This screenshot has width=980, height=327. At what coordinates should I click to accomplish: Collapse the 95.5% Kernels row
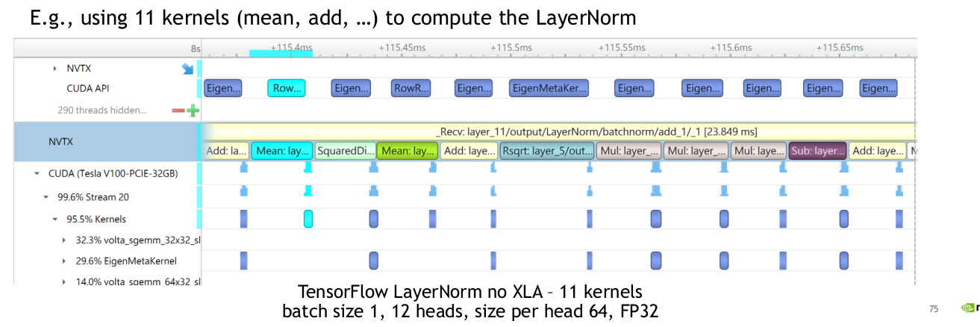(54, 219)
